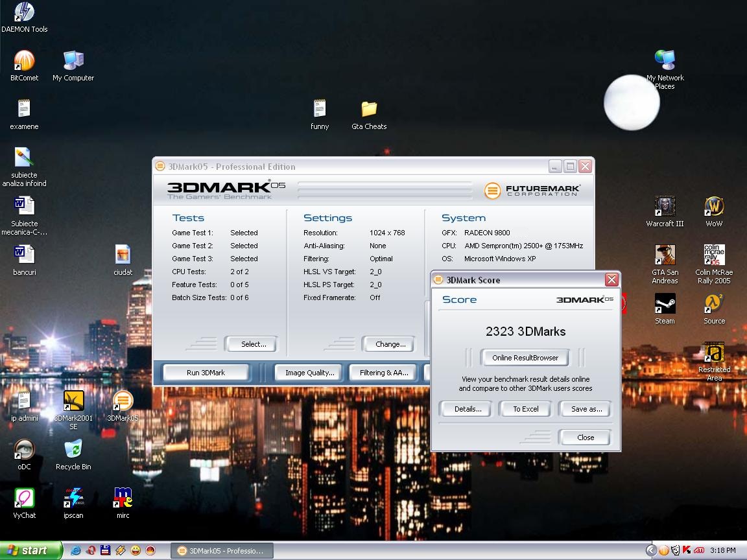
Task: Open oDC desktop shortcut
Action: [x=24, y=455]
